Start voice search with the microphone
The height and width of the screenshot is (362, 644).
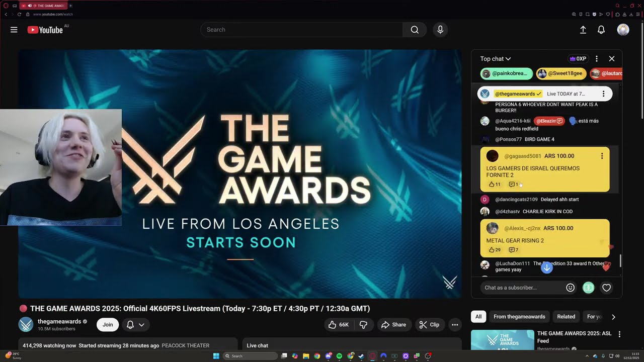pyautogui.click(x=440, y=30)
